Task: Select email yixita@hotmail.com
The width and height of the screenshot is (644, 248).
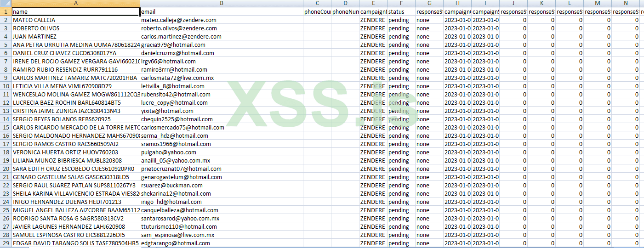Action: [x=222, y=111]
